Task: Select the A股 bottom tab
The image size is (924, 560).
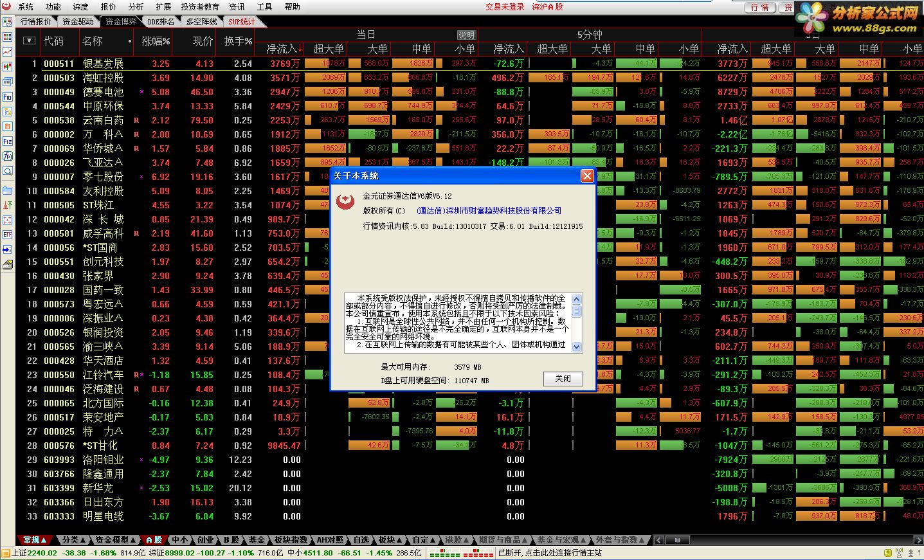Action: click(x=154, y=540)
